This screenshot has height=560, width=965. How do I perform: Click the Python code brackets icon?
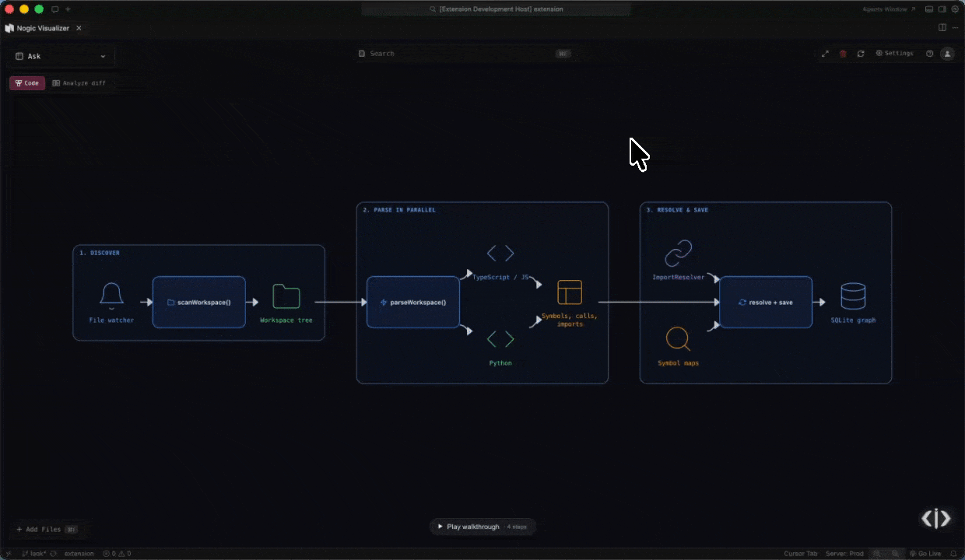pos(500,339)
